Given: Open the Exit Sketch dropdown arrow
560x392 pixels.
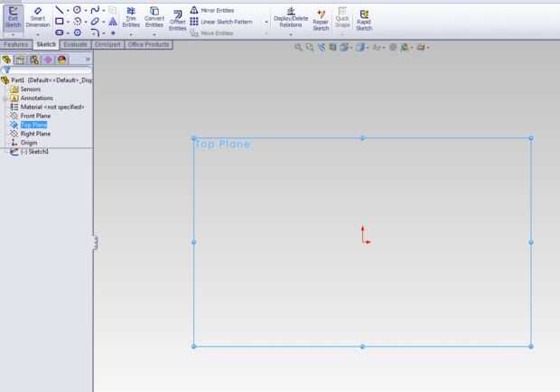Looking at the screenshot, I should (13, 34).
